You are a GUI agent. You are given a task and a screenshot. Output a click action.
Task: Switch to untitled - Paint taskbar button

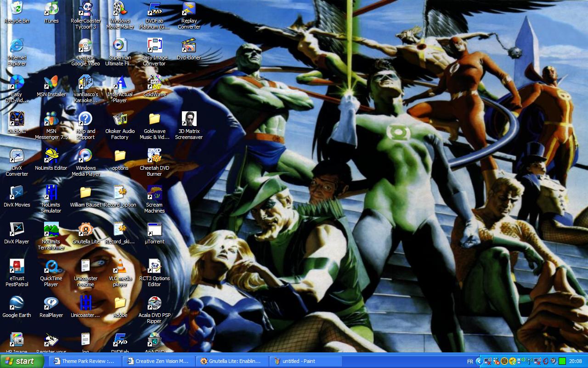click(x=305, y=361)
